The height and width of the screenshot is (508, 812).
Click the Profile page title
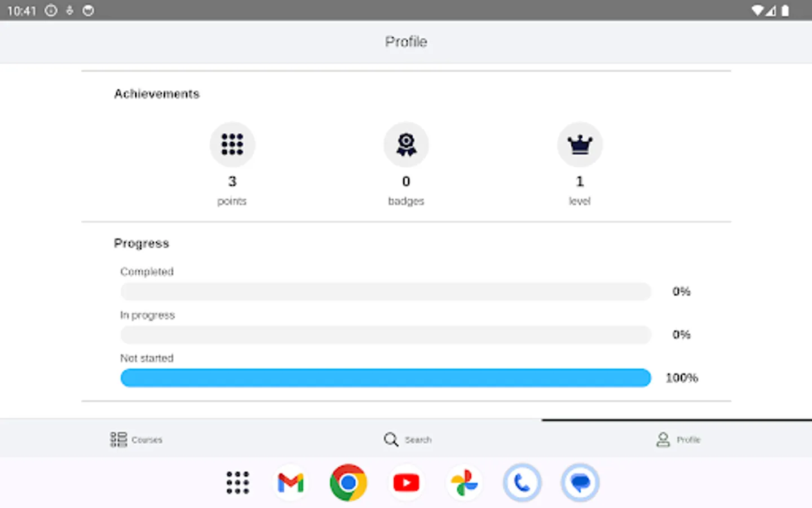406,42
